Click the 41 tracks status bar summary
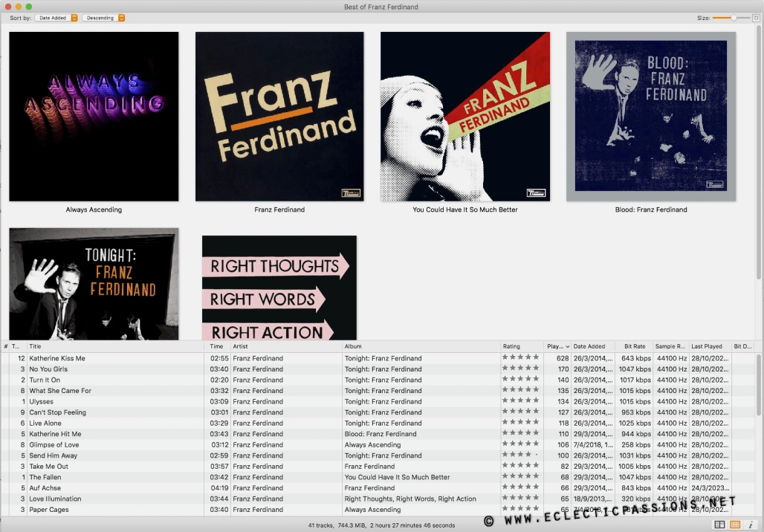This screenshot has width=764, height=532. [x=381, y=525]
